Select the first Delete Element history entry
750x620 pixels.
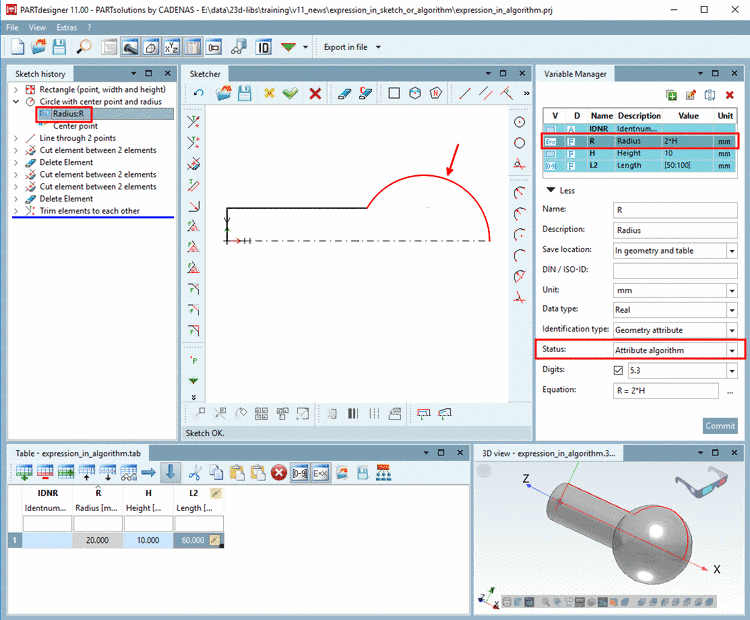click(x=66, y=162)
